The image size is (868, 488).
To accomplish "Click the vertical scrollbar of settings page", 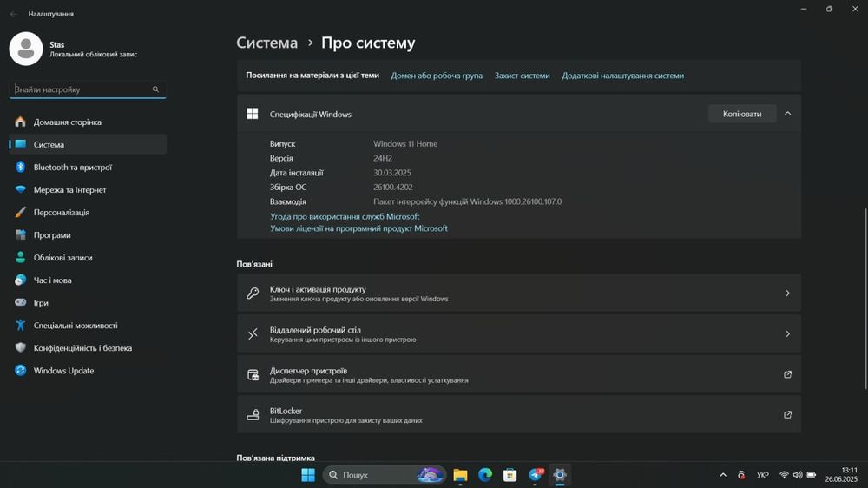I will pos(865,299).
